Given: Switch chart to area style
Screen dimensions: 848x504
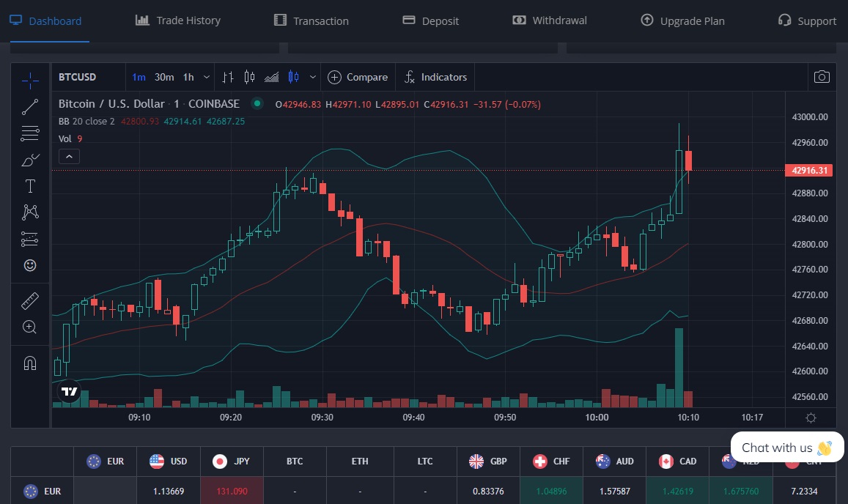Looking at the screenshot, I should click(271, 77).
